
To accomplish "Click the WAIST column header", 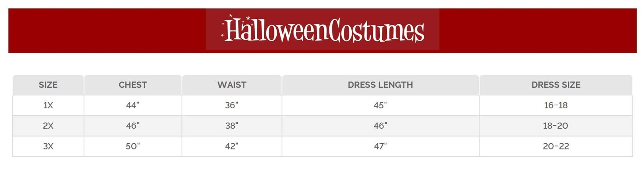I will pyautogui.click(x=232, y=85).
